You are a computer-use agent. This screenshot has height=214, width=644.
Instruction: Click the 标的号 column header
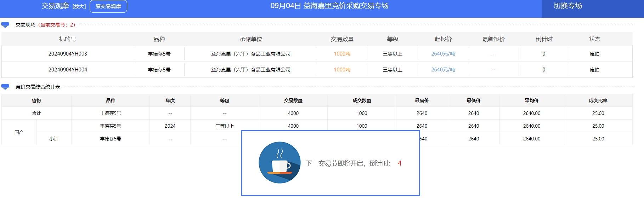[x=68, y=39]
